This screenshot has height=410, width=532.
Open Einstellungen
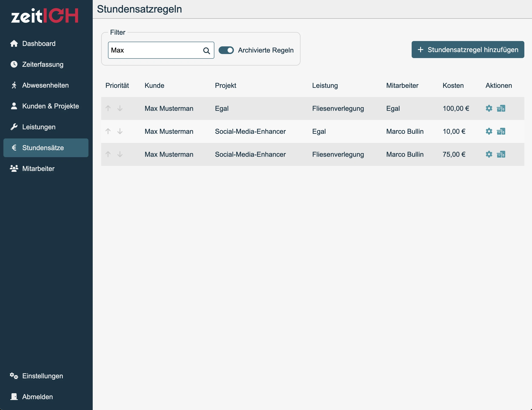46,376
